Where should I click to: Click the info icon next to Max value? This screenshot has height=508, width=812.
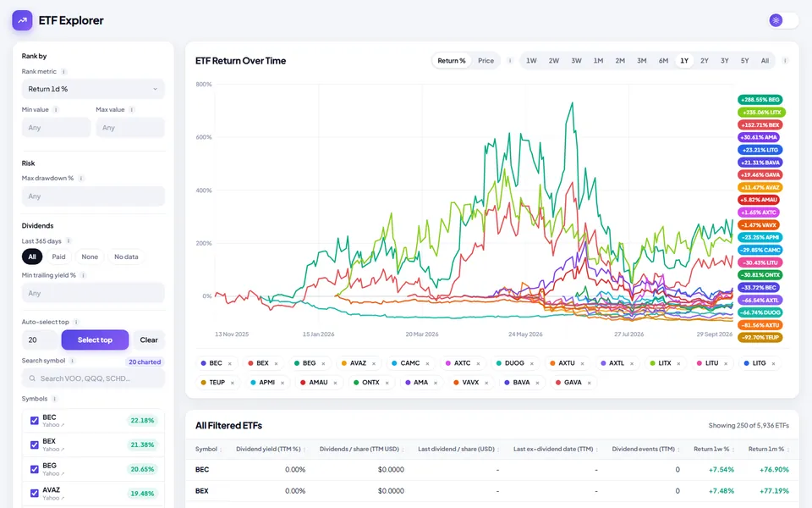132,110
